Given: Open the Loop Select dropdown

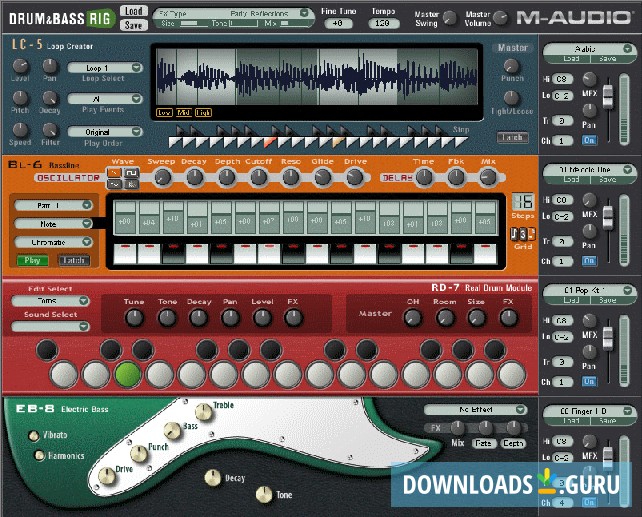Looking at the screenshot, I should pos(105,68).
